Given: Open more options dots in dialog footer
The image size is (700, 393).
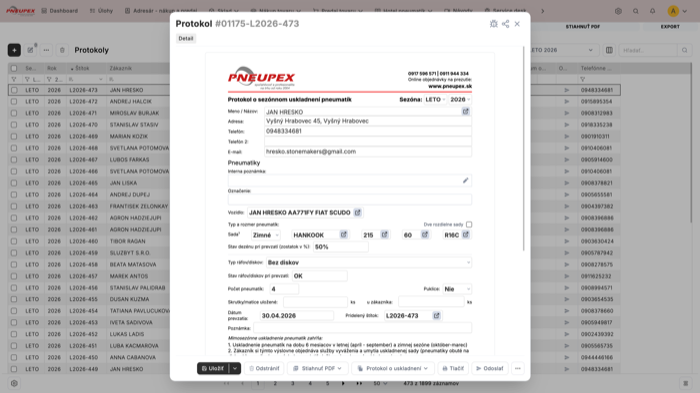Looking at the screenshot, I should 518,368.
